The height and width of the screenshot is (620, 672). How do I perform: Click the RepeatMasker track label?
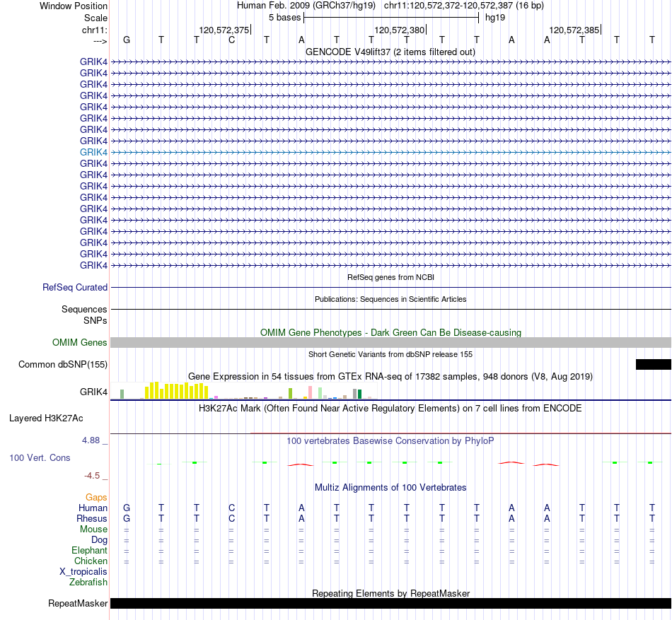click(x=78, y=603)
